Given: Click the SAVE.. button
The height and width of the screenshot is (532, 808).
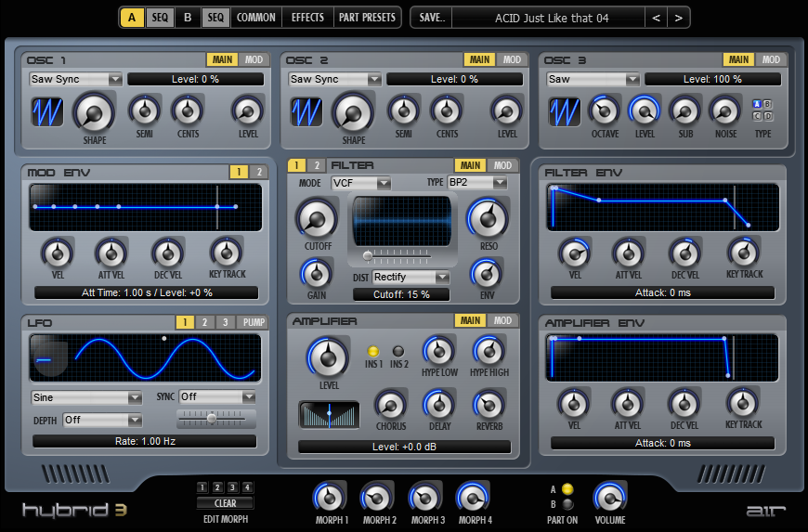Looking at the screenshot, I should pyautogui.click(x=432, y=18).
